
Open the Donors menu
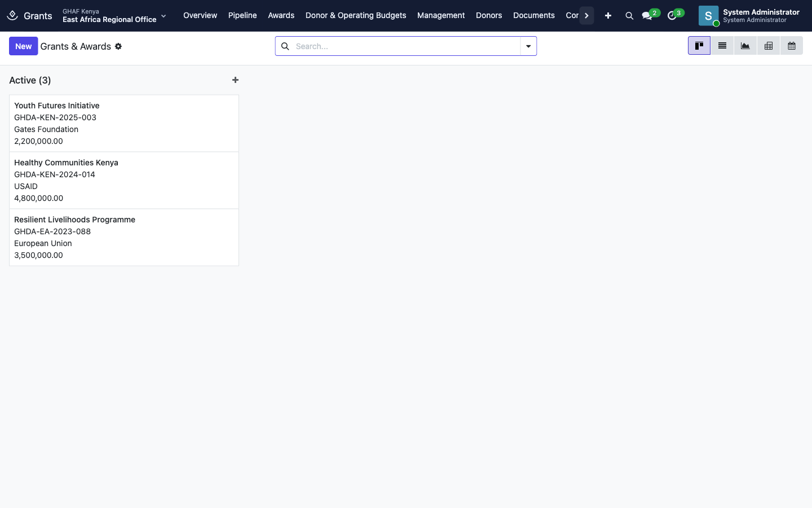pos(489,16)
